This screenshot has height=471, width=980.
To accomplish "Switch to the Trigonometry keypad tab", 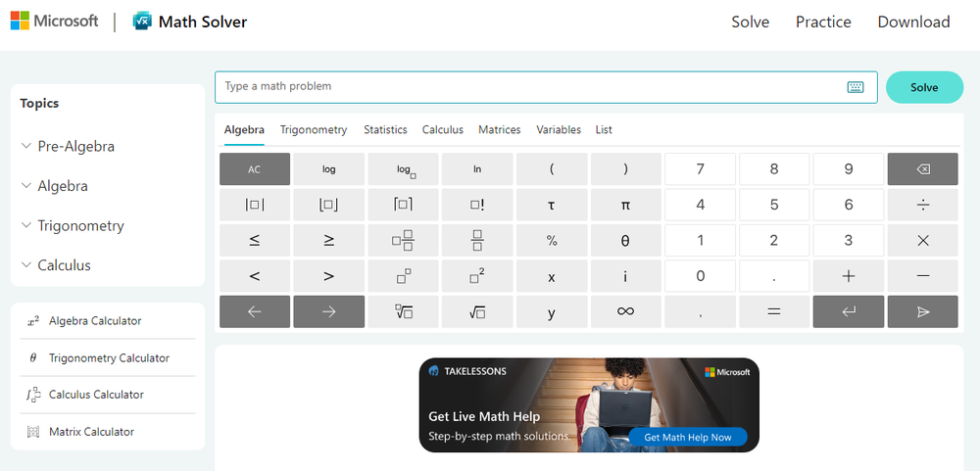I will [x=314, y=130].
